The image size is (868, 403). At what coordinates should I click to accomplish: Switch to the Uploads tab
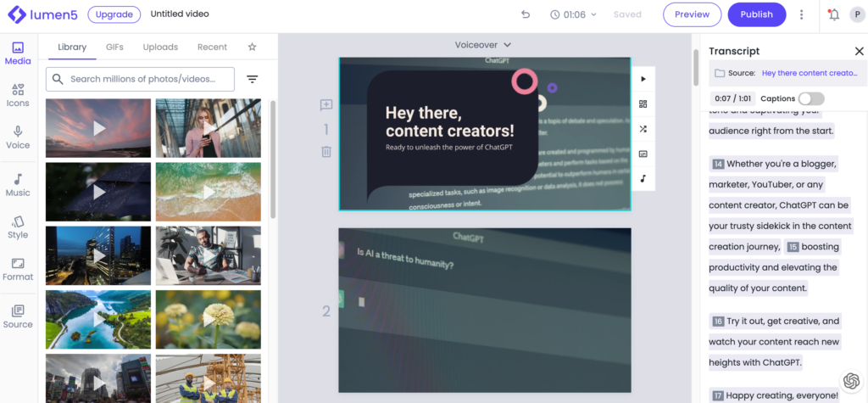coord(160,48)
